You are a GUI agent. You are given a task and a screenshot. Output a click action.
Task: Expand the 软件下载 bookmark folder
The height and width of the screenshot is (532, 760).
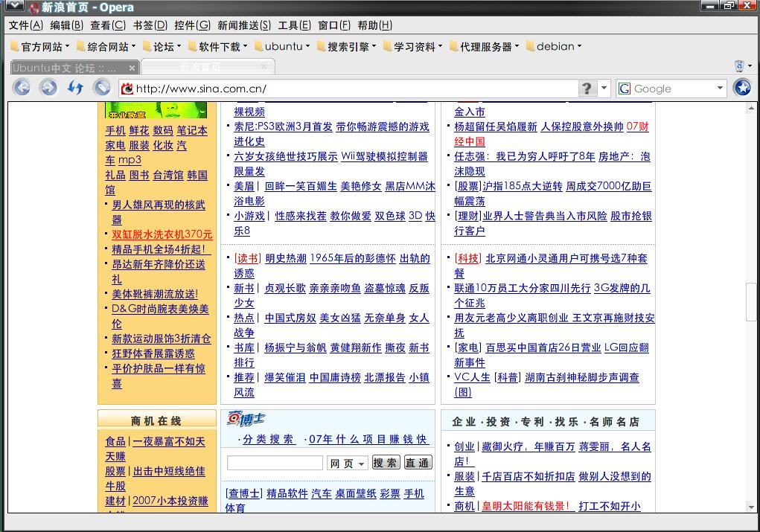click(x=218, y=47)
